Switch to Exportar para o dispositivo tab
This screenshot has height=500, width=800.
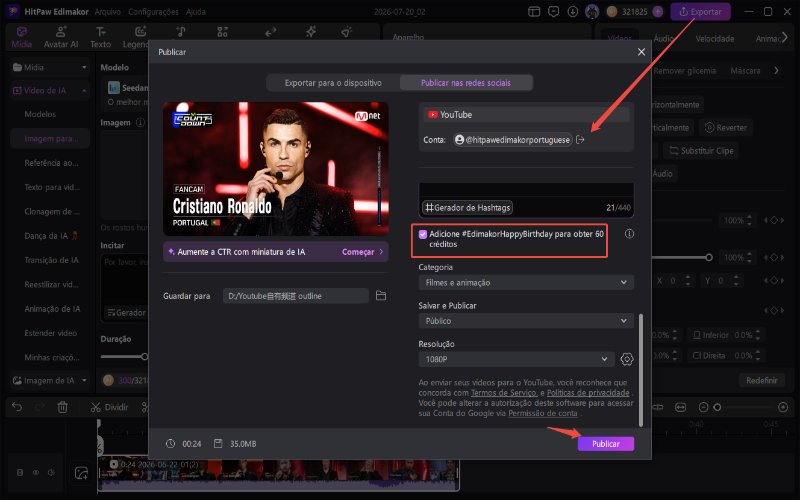(x=333, y=83)
